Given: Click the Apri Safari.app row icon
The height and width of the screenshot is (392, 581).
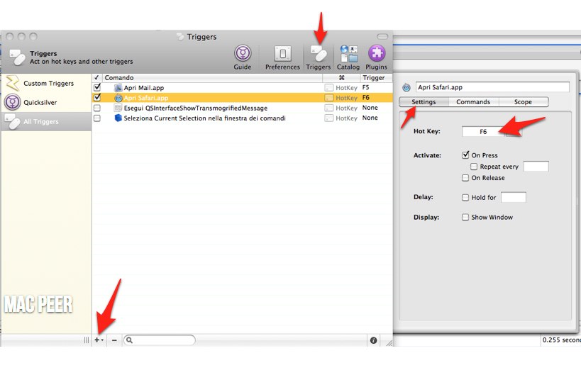Looking at the screenshot, I should (x=118, y=98).
